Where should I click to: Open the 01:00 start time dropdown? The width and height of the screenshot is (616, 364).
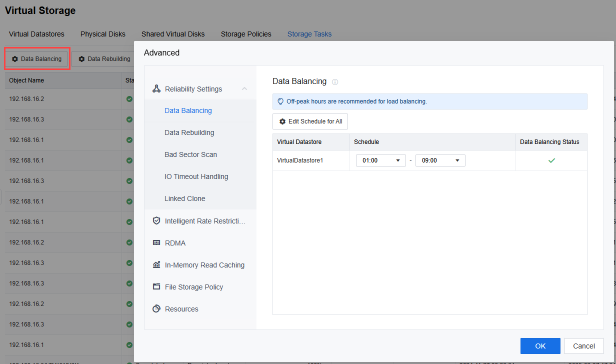[x=380, y=160]
